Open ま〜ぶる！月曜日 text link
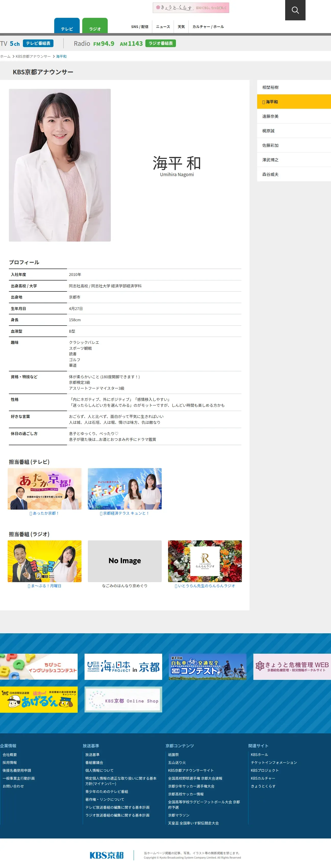Image resolution: width=331 pixels, height=868 pixels. [x=45, y=586]
